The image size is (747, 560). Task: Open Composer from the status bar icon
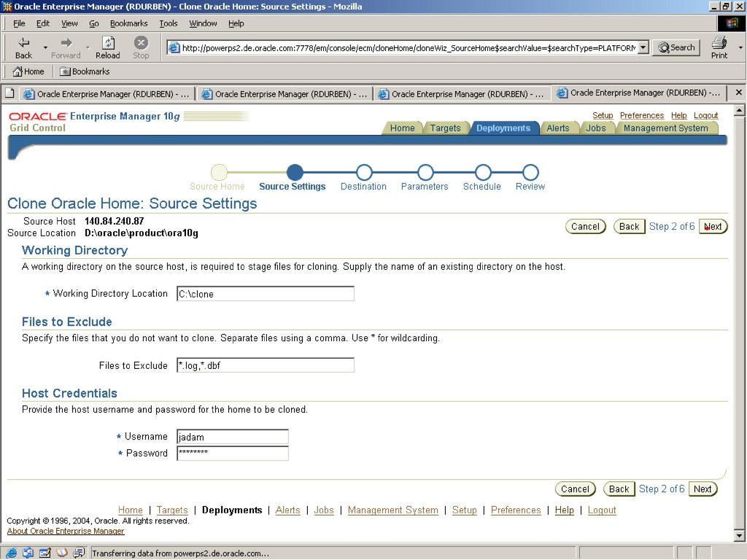click(x=45, y=553)
